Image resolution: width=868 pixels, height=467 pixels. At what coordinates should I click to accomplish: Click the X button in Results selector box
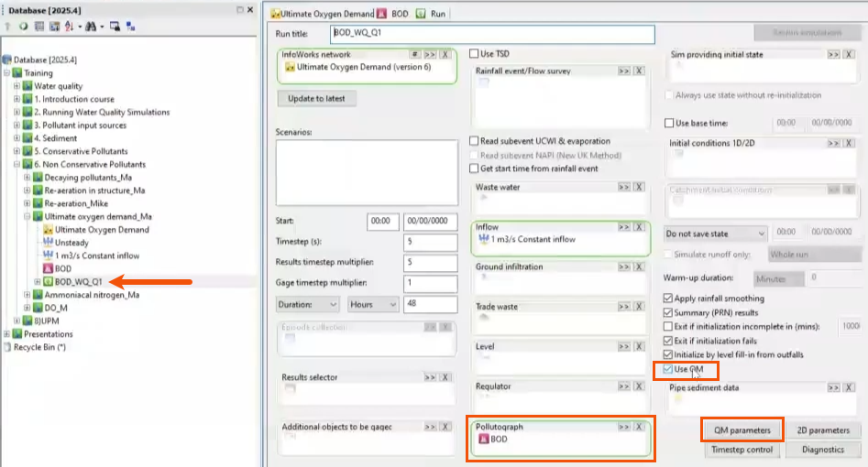(x=445, y=377)
